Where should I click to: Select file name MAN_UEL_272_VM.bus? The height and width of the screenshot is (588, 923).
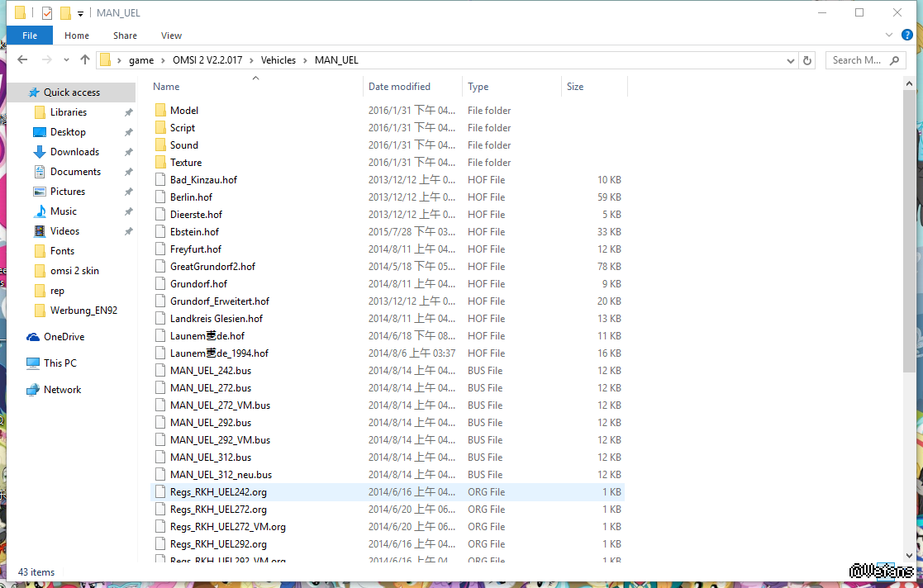point(220,405)
